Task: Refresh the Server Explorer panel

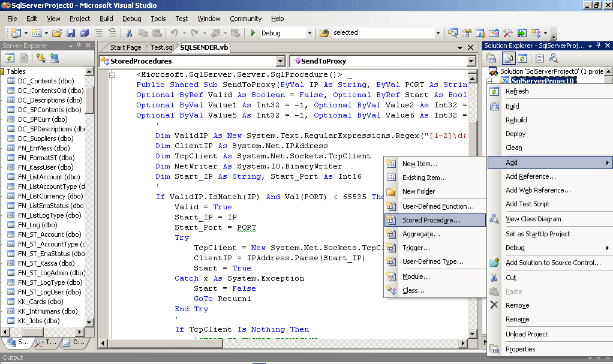Action: pos(10,58)
